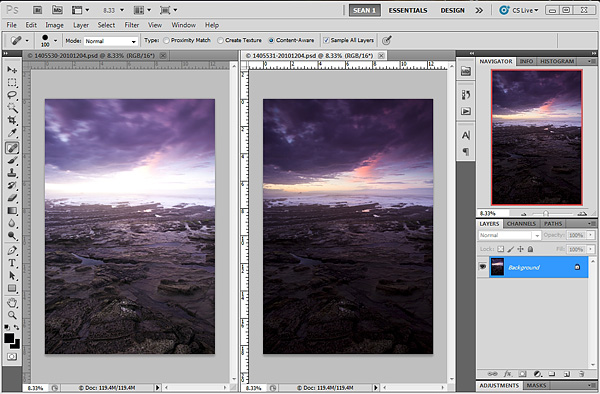Toggle Quick Mask mode icon
This screenshot has height=394, width=600.
pyautogui.click(x=12, y=357)
